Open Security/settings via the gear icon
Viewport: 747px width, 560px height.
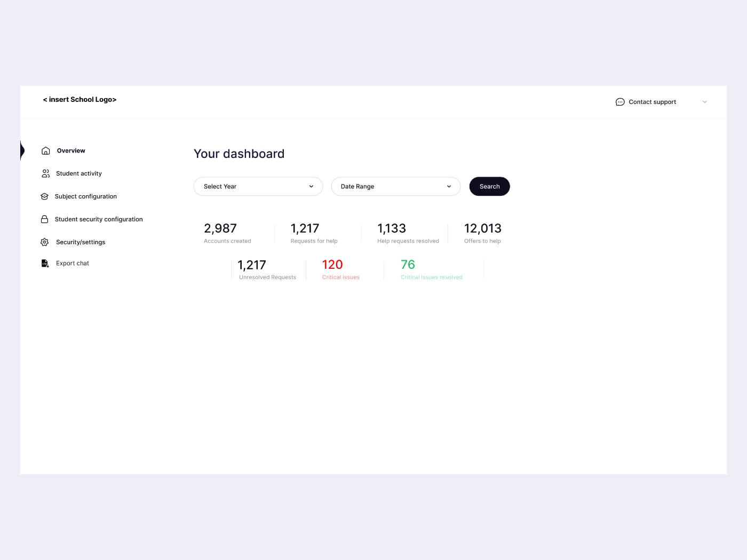coord(44,242)
